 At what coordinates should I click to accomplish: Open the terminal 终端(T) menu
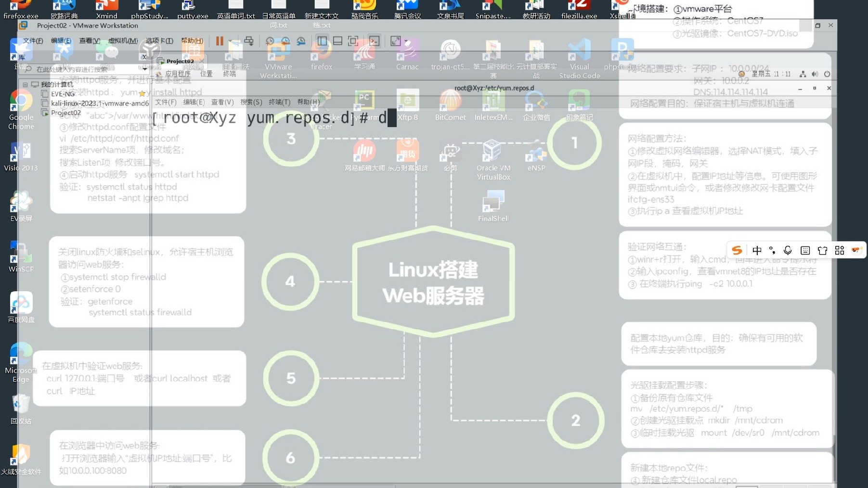[279, 102]
